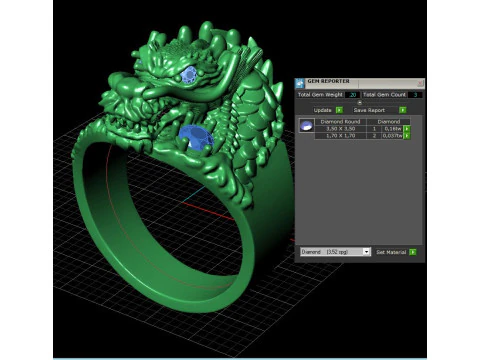Select the blue gem in the dragon's eye

[x=189, y=75]
